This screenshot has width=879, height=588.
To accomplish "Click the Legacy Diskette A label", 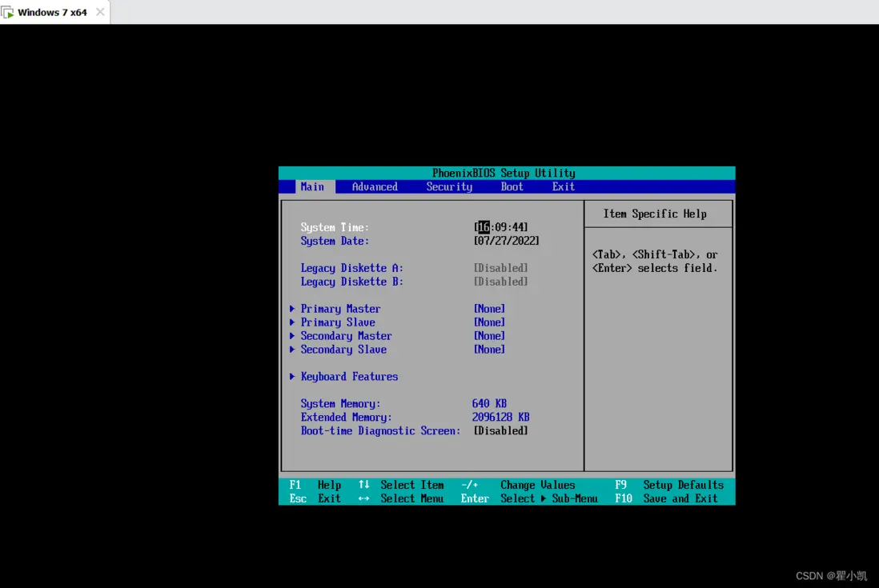I will [x=352, y=268].
